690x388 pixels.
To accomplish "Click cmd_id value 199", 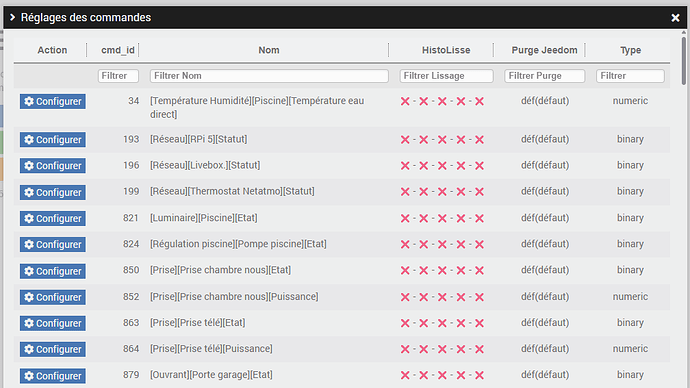I will pos(131,191).
